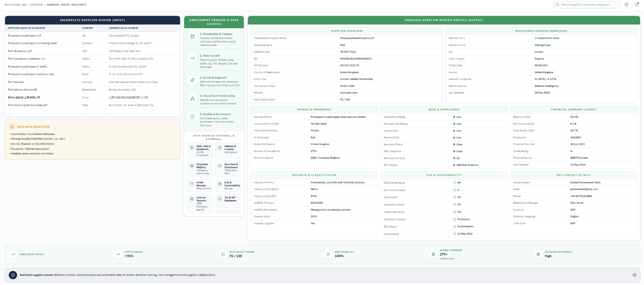
Task: Click the Standardise & Validate step title
Action: 216,34
